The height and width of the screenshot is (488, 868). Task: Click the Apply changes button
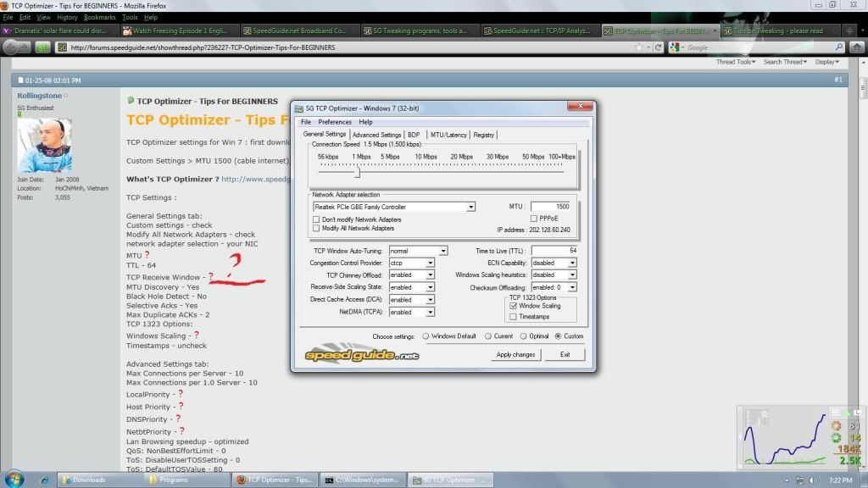(x=515, y=354)
